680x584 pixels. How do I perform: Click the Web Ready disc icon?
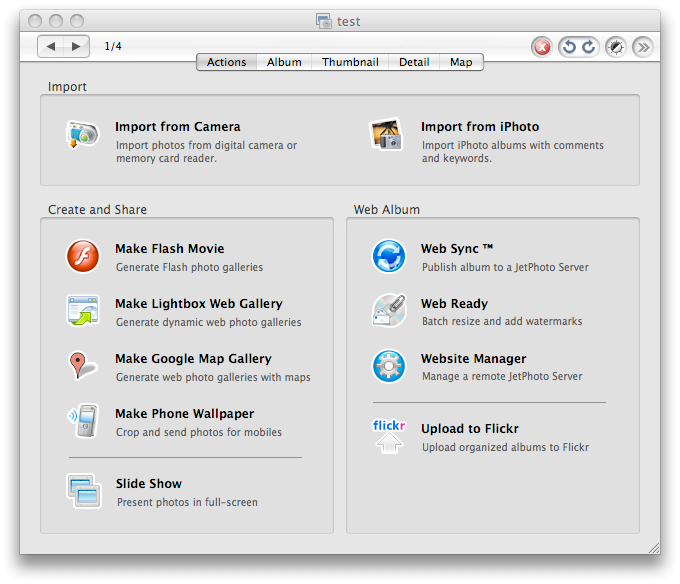[x=389, y=310]
